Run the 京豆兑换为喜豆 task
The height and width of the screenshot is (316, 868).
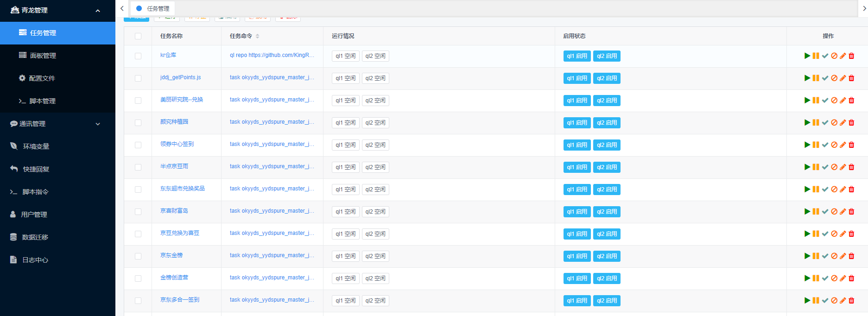click(x=807, y=234)
